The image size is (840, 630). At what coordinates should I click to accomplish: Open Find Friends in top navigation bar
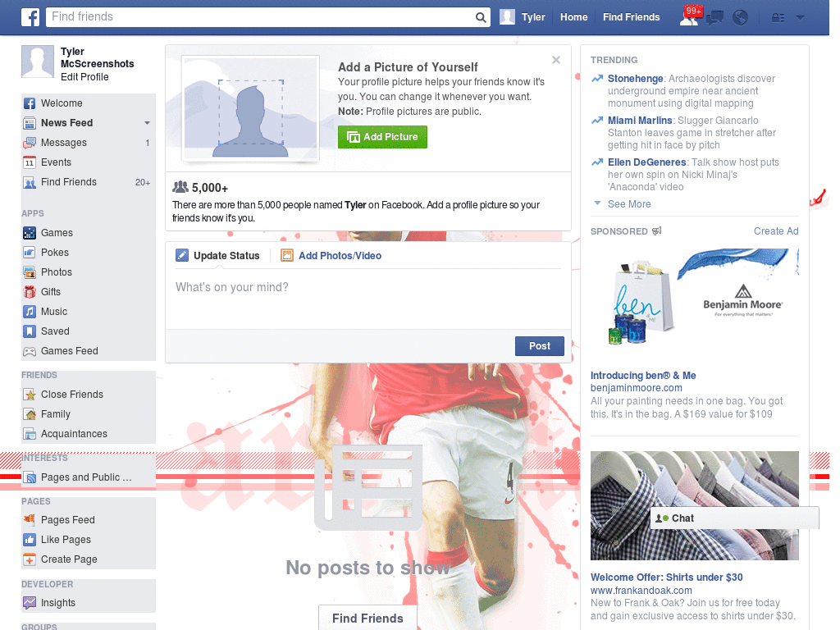631,17
